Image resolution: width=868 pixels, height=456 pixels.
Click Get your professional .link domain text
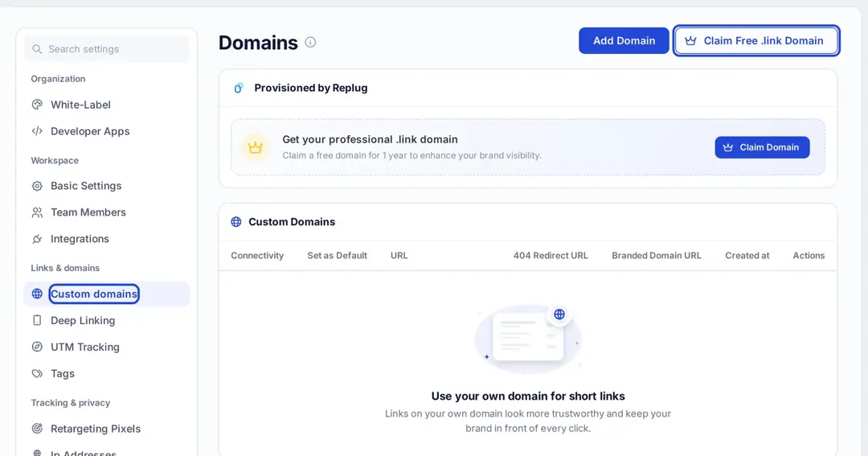point(370,140)
